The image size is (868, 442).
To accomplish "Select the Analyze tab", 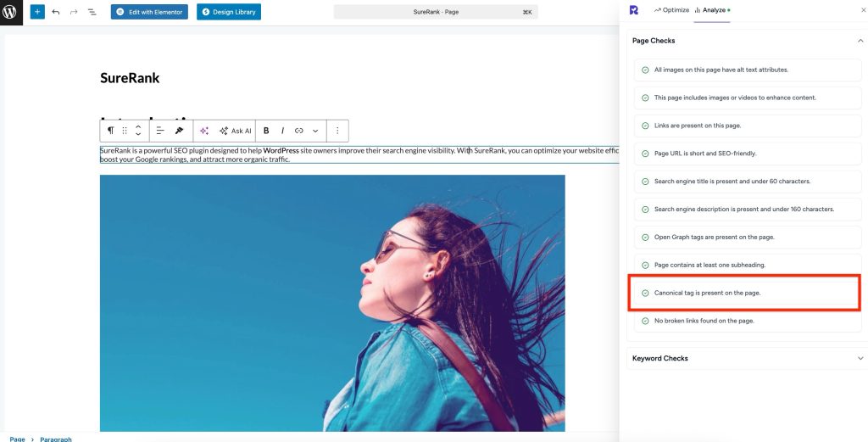I will coord(710,10).
